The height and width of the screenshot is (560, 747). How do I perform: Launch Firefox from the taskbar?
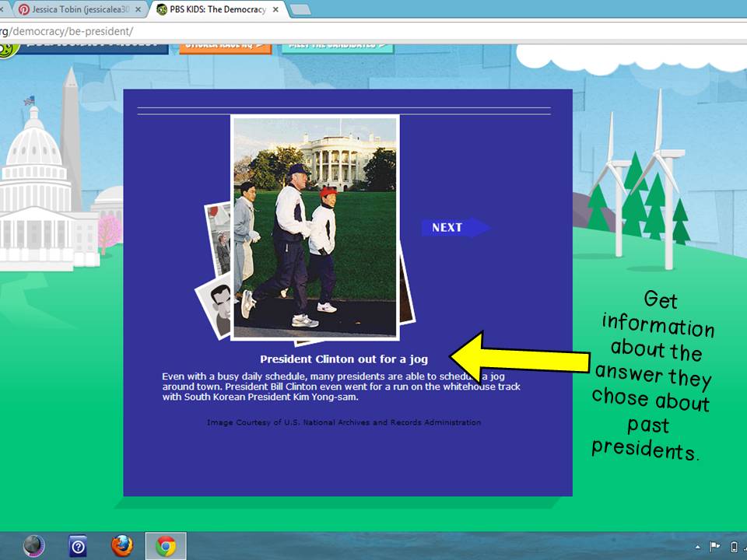click(x=122, y=545)
